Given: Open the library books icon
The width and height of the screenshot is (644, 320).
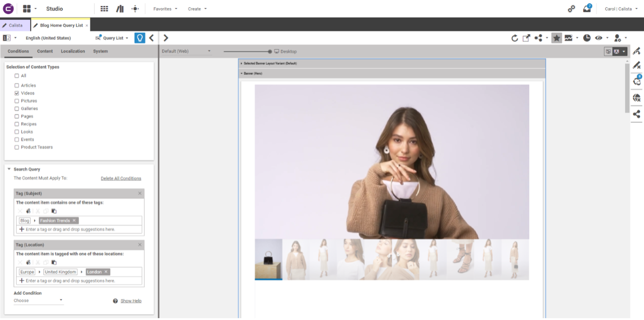Looking at the screenshot, I should 120,9.
